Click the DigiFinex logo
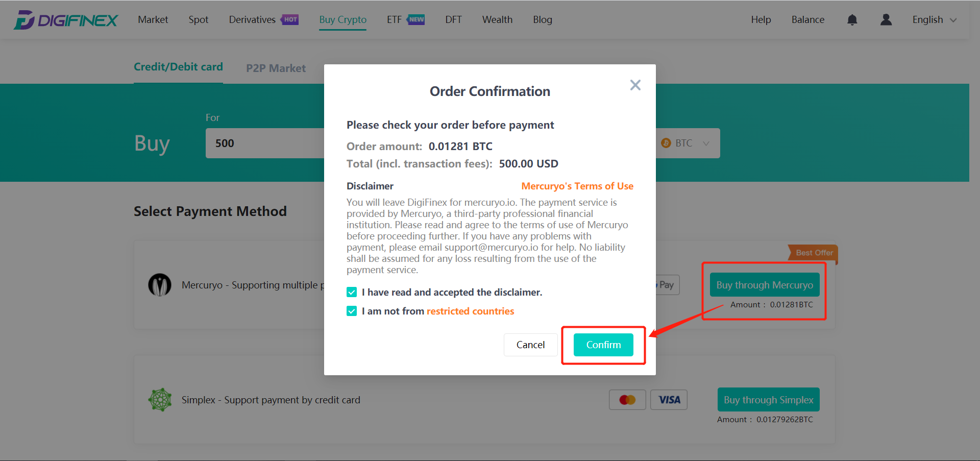This screenshot has height=461, width=980. tap(65, 19)
